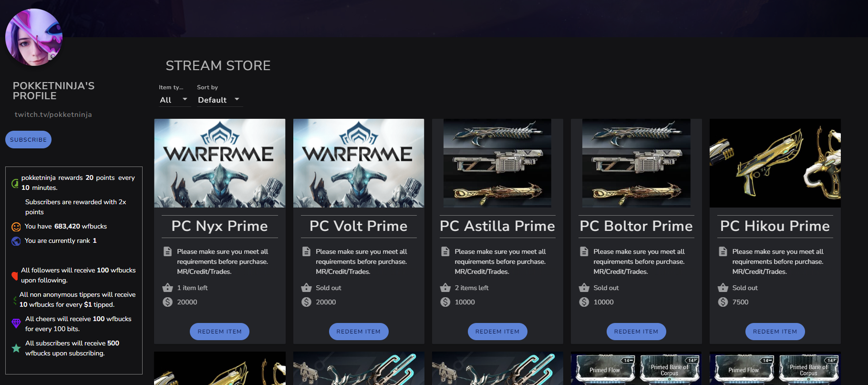Click the description document icon on Boltor Prime card
Image resolution: width=868 pixels, height=385 pixels.
coord(584,251)
